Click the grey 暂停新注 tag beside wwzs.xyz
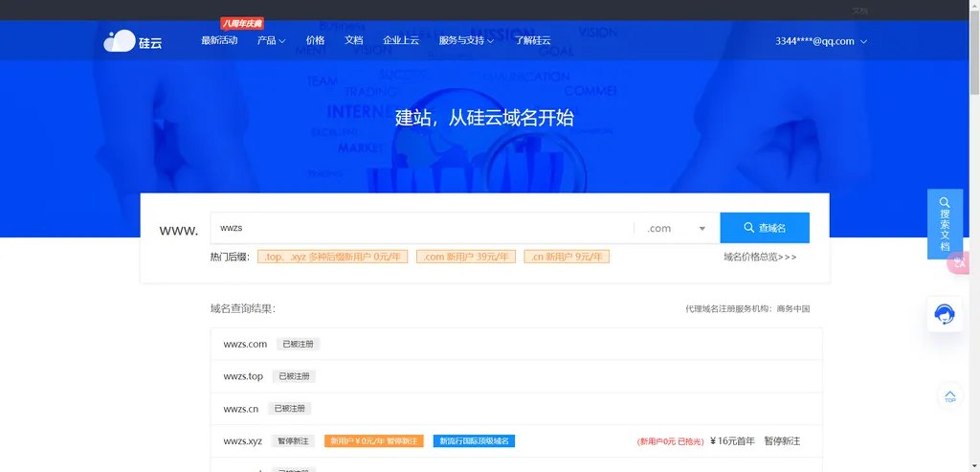980x472 pixels. pyautogui.click(x=293, y=441)
